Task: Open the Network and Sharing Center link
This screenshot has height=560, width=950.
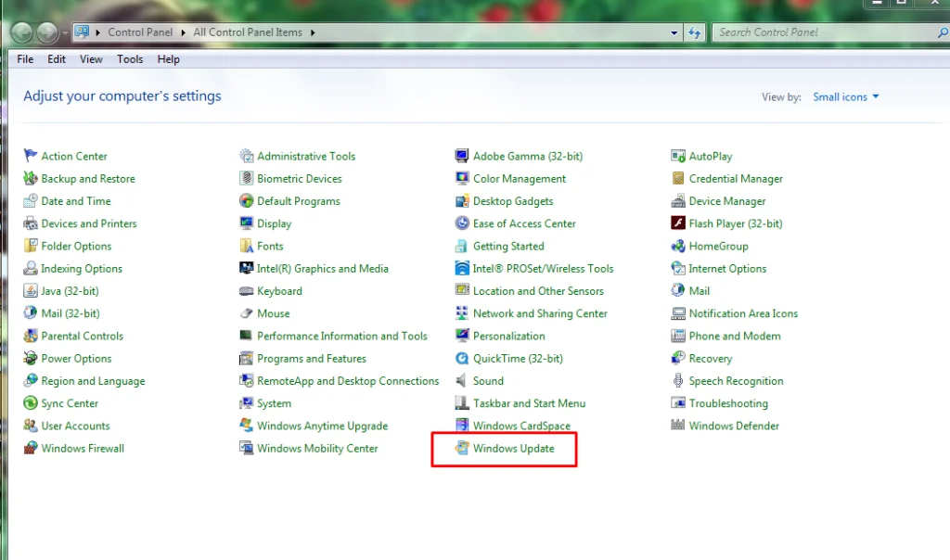Action: coord(540,313)
